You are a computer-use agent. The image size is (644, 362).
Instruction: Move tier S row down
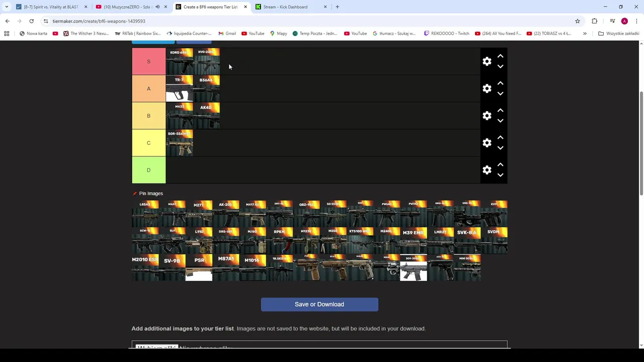coord(500,66)
